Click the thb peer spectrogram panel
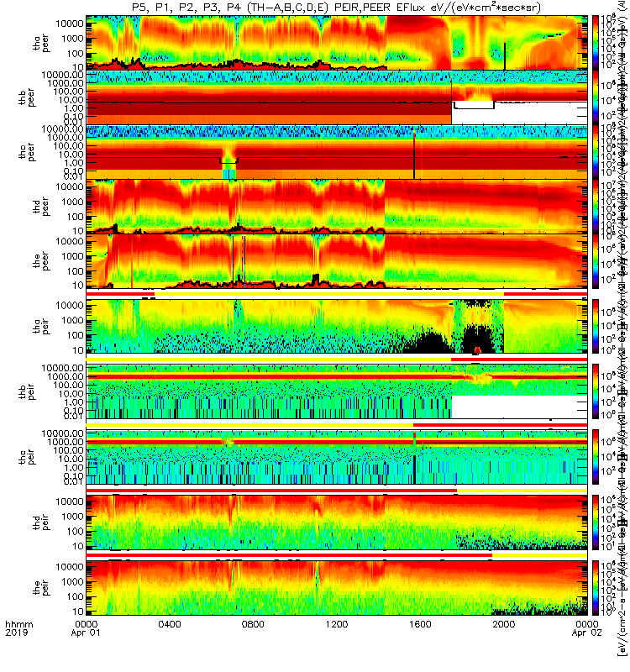630x672 pixels. (x=337, y=97)
